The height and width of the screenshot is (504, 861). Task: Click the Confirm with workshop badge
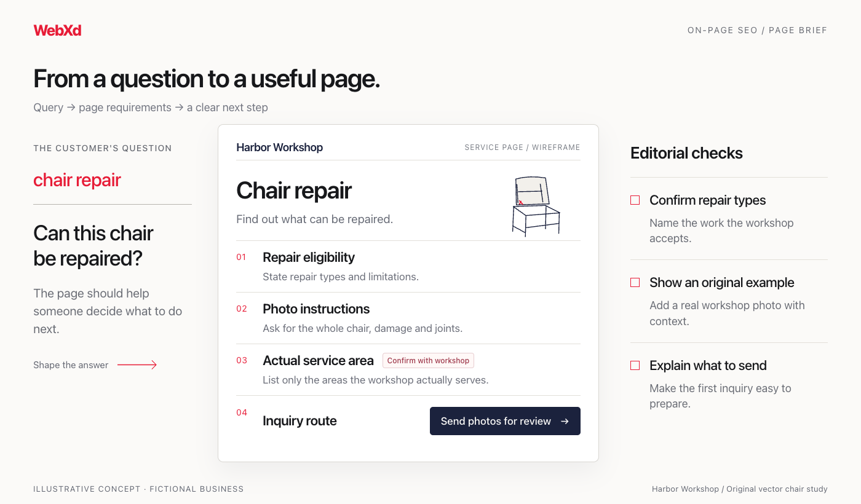428,361
